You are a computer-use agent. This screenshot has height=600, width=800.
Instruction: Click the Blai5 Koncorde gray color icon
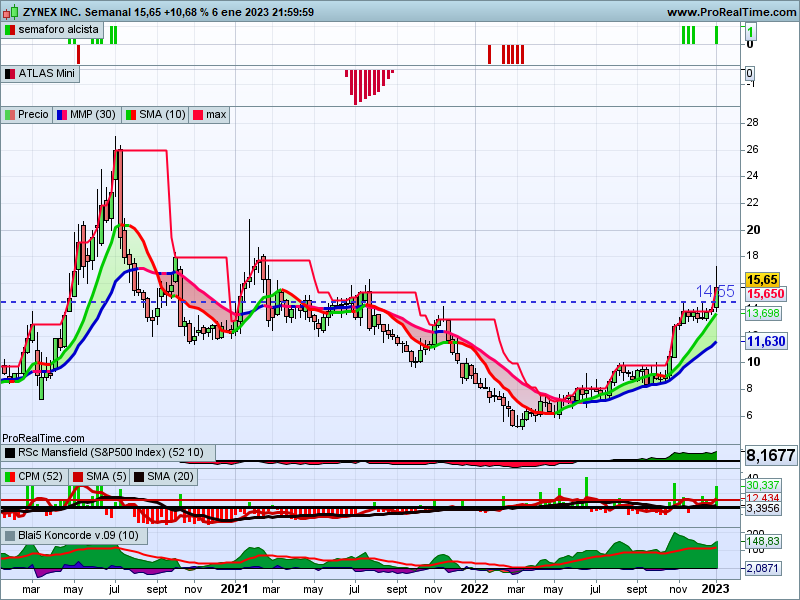pyautogui.click(x=10, y=536)
